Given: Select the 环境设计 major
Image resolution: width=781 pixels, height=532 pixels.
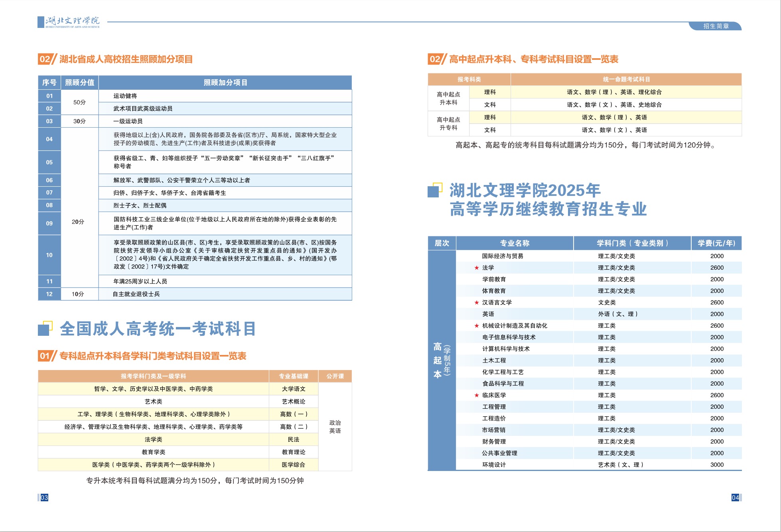Looking at the screenshot, I should pos(494,465).
